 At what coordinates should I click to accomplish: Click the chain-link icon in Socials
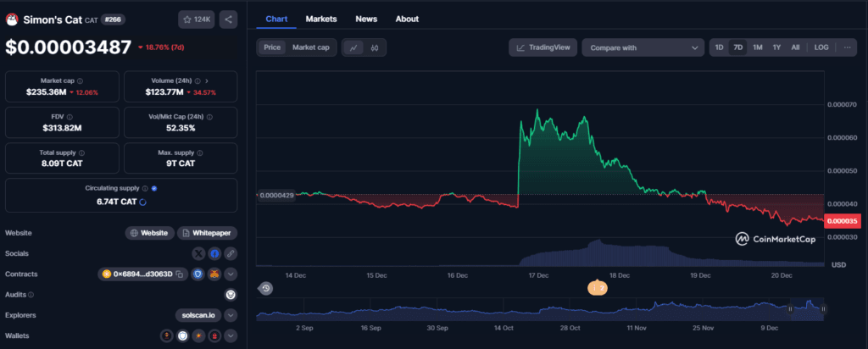click(x=231, y=254)
